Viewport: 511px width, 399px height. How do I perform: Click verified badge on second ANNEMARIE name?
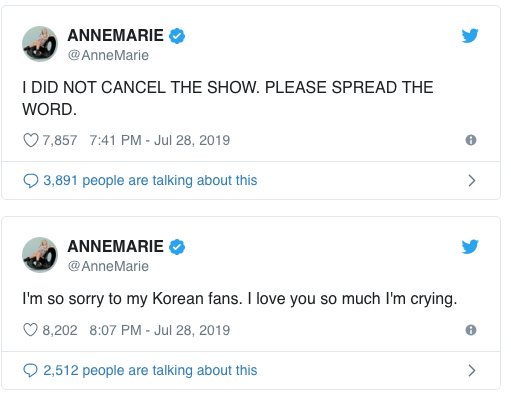pyautogui.click(x=177, y=247)
